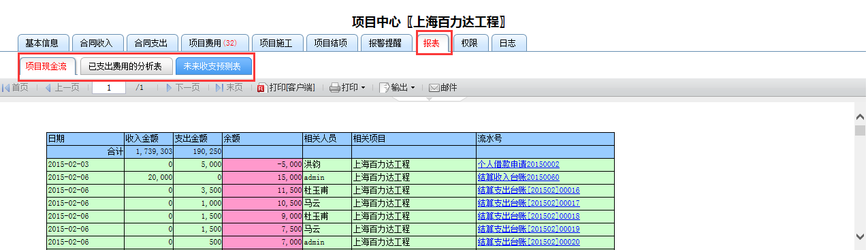The image size is (868, 250).
Task: Open the 输出 dropdown arrow
Action: (413, 88)
